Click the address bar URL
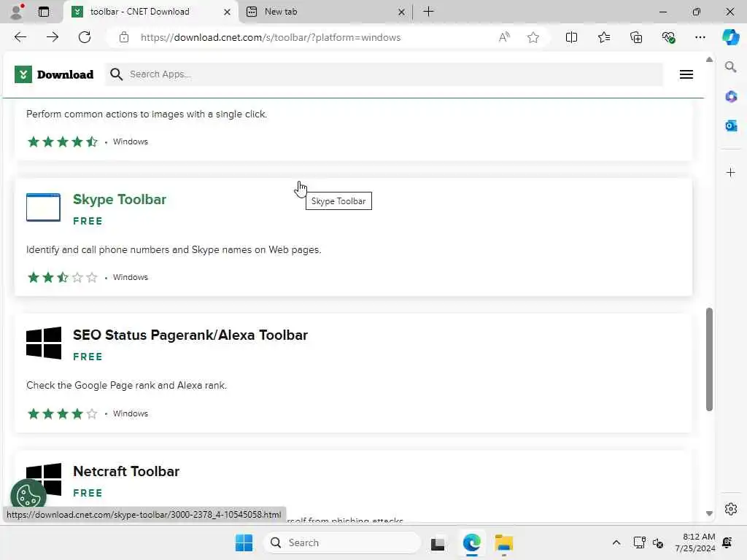747x560 pixels. (x=270, y=37)
